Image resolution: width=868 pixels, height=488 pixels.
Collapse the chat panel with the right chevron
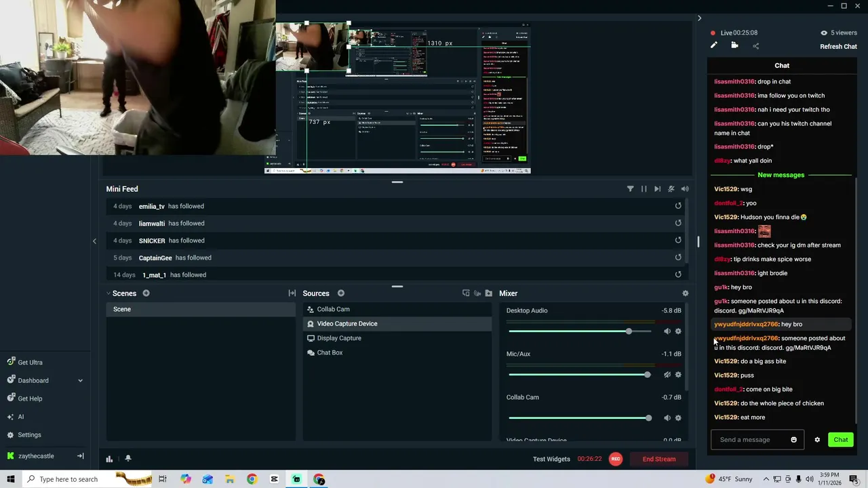(x=699, y=18)
